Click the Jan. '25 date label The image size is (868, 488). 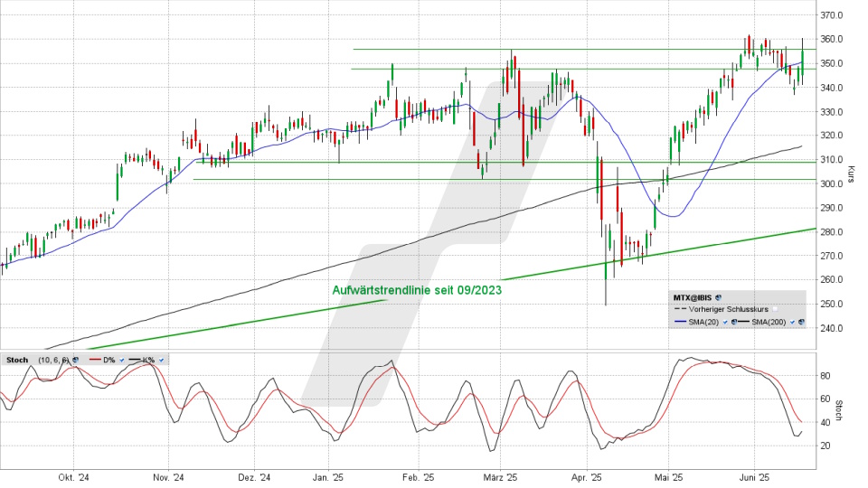328,477
